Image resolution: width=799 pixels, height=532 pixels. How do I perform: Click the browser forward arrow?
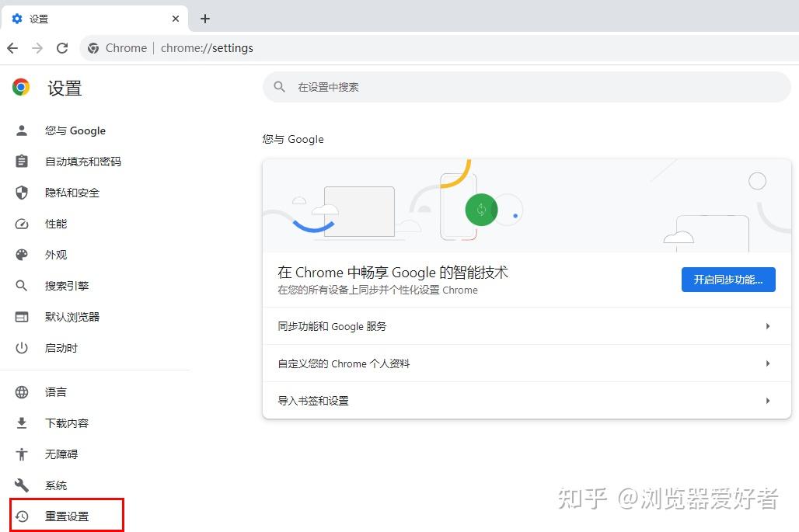[37, 48]
